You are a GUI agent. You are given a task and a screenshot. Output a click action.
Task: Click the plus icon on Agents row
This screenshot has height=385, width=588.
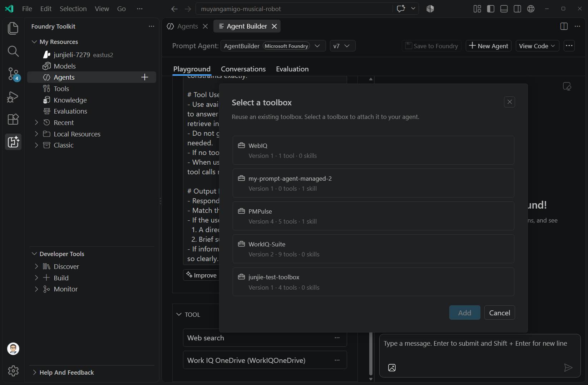pos(145,77)
